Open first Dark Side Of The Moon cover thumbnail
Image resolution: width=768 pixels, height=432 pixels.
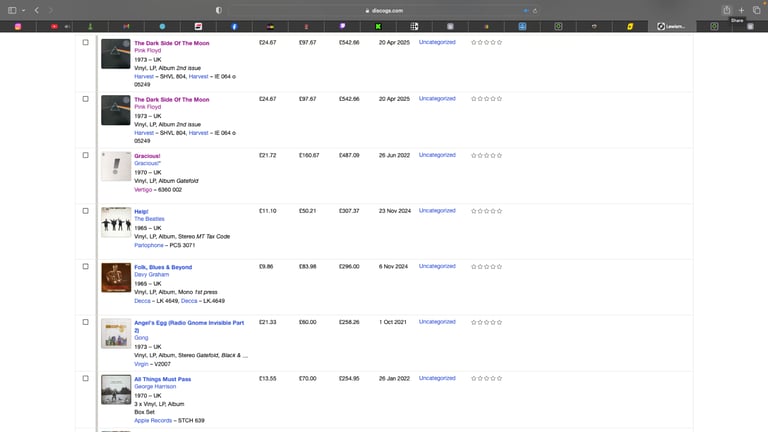click(x=116, y=54)
